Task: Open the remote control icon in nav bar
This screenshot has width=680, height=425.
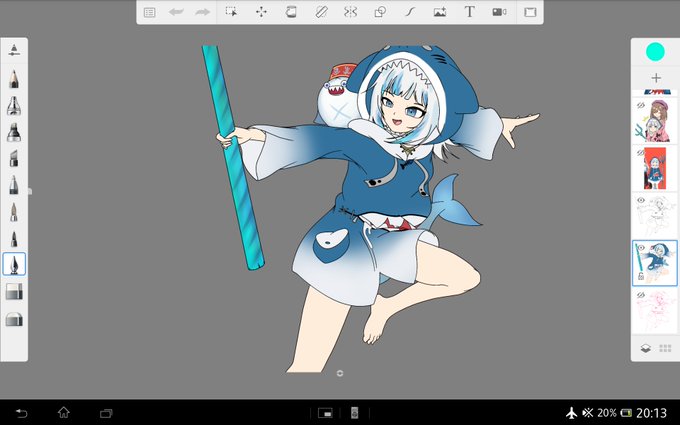Action: tap(354, 413)
